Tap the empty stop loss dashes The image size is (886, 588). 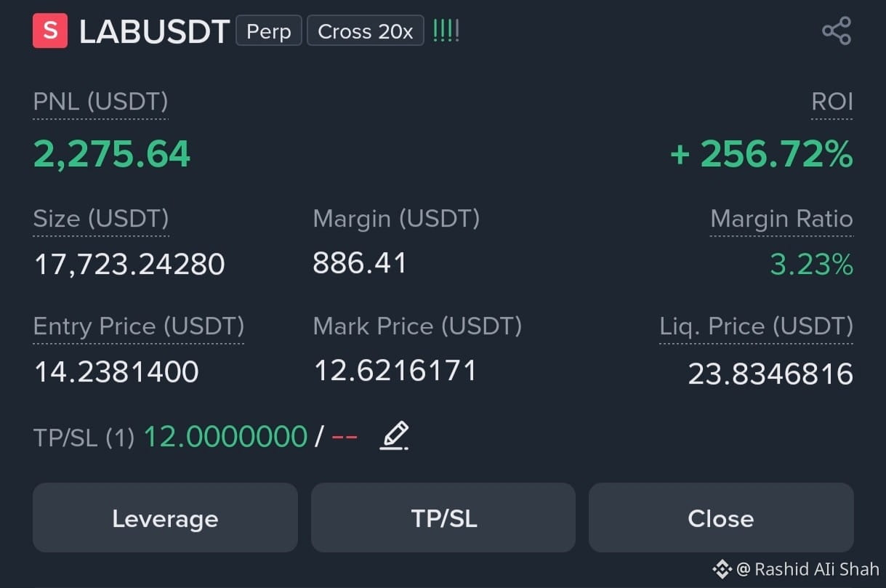pos(345,437)
